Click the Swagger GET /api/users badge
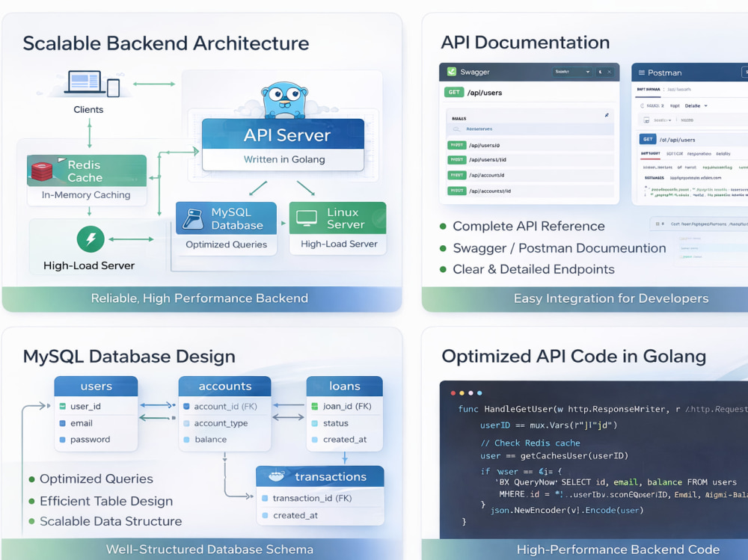The width and height of the screenshot is (748, 560). (454, 92)
